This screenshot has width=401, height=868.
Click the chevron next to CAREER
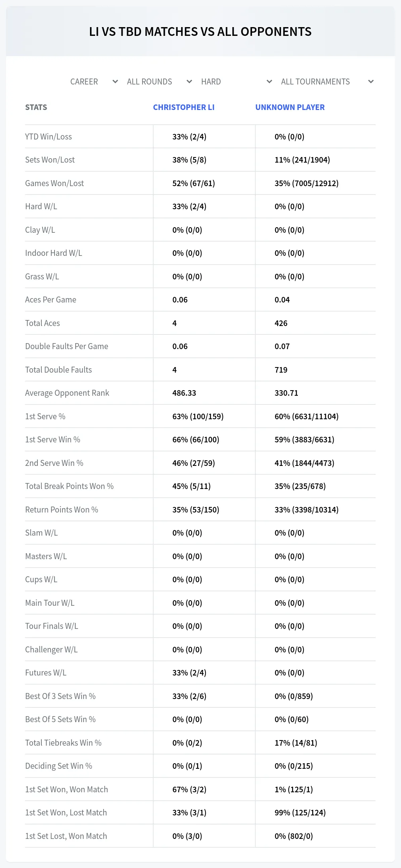pos(115,82)
